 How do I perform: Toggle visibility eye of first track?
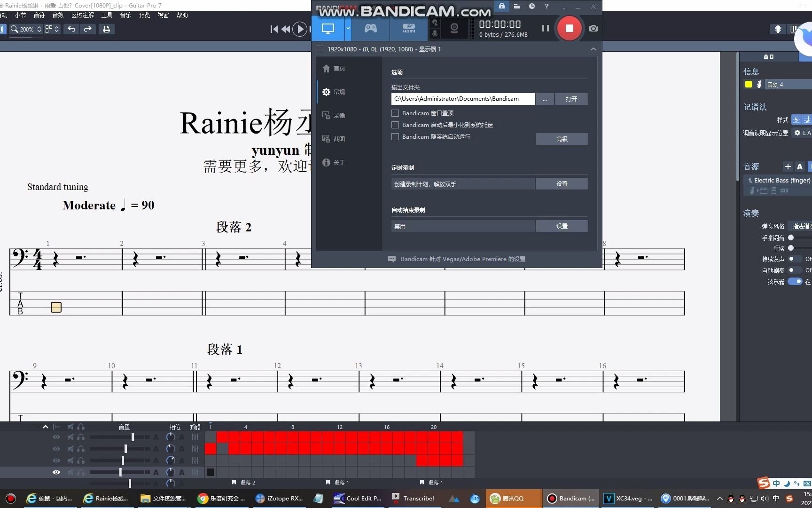[x=56, y=437]
